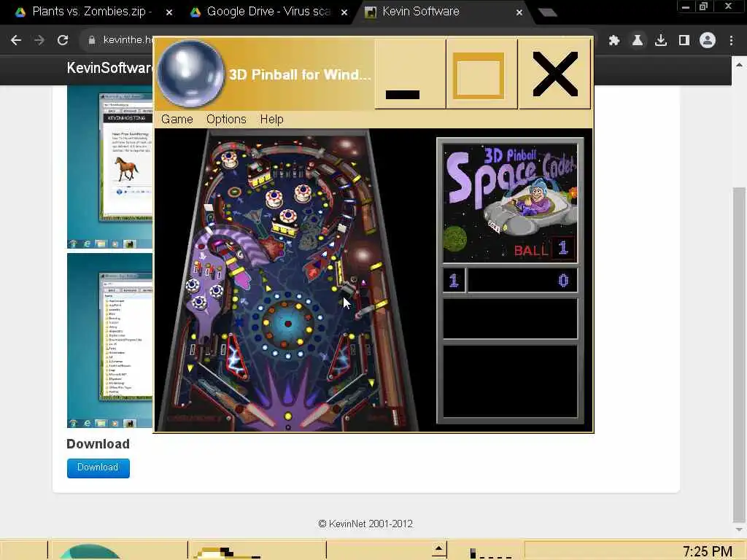Maximize the 3D Pinball window
The image size is (747, 560).
(481, 74)
